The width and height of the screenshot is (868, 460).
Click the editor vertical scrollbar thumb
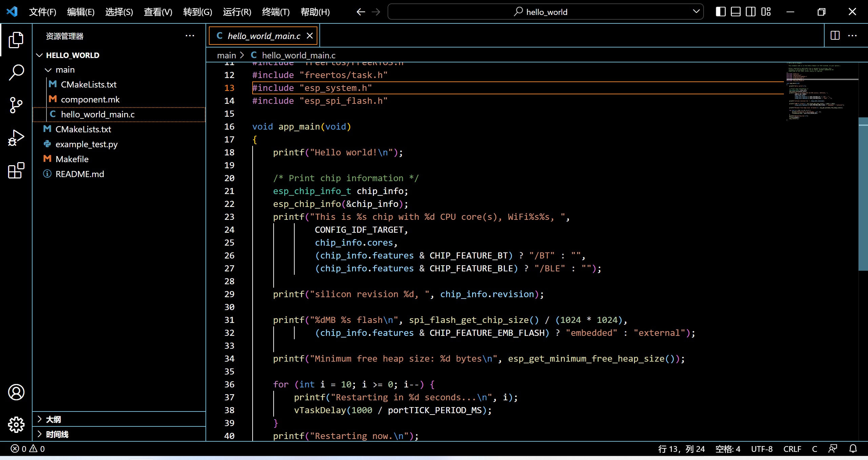(x=863, y=193)
